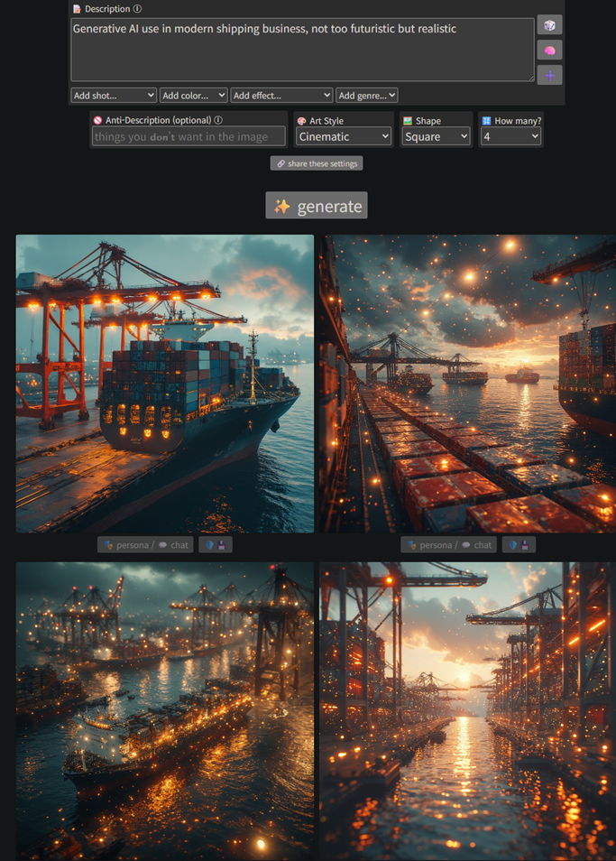
Task: Open the Add shot dropdown
Action: (114, 95)
